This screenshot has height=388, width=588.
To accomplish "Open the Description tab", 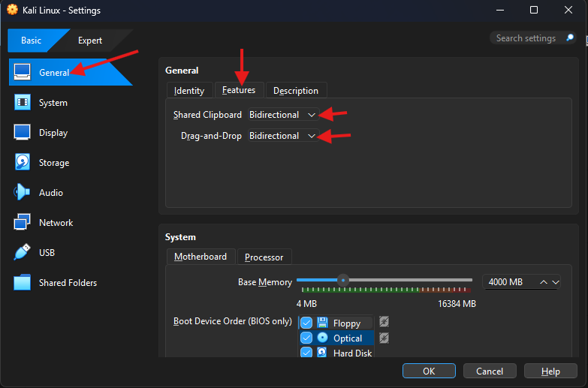I will tap(295, 91).
